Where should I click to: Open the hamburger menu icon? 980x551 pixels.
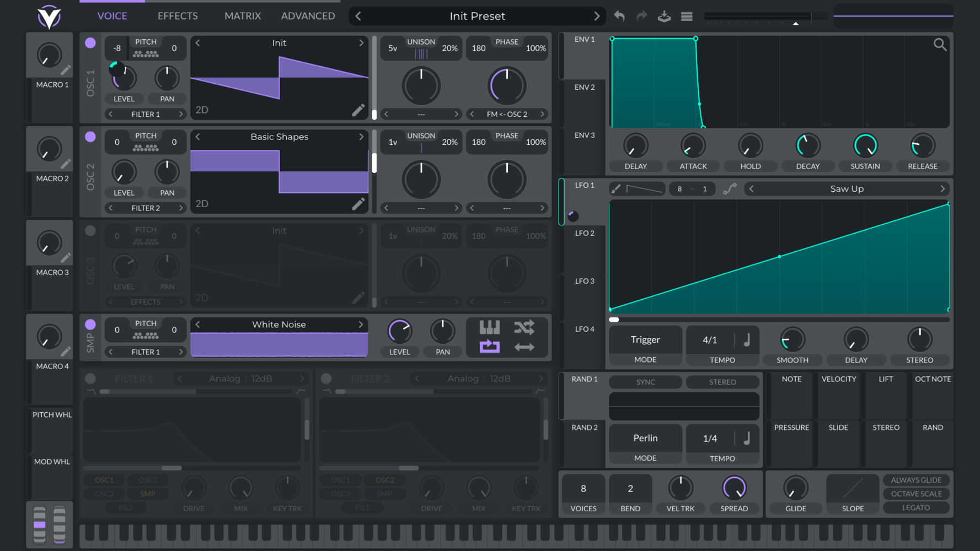687,17
